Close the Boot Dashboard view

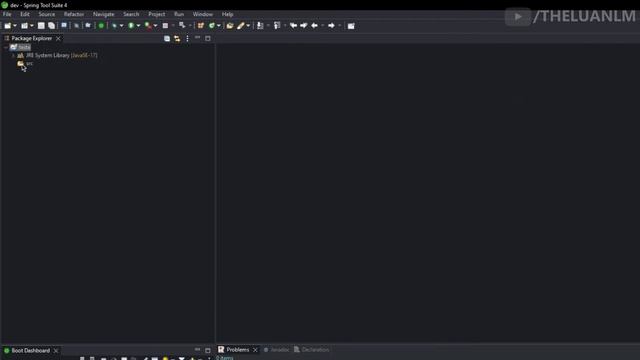(56, 351)
